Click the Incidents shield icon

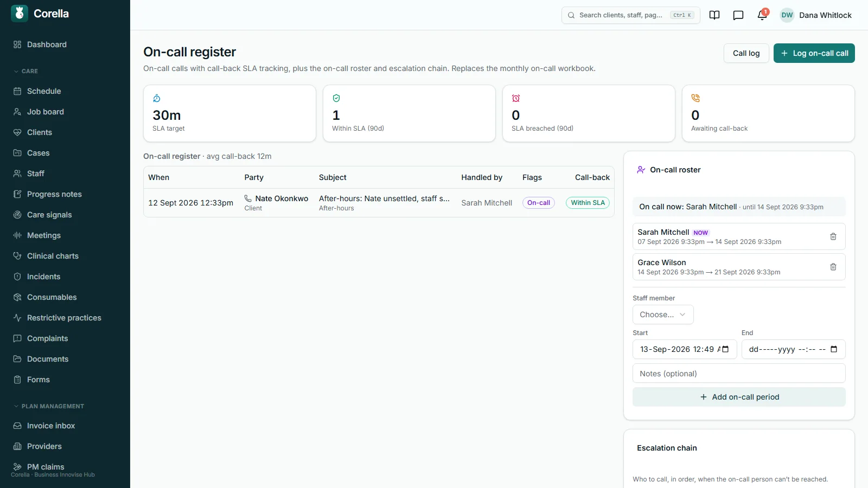coord(17,277)
